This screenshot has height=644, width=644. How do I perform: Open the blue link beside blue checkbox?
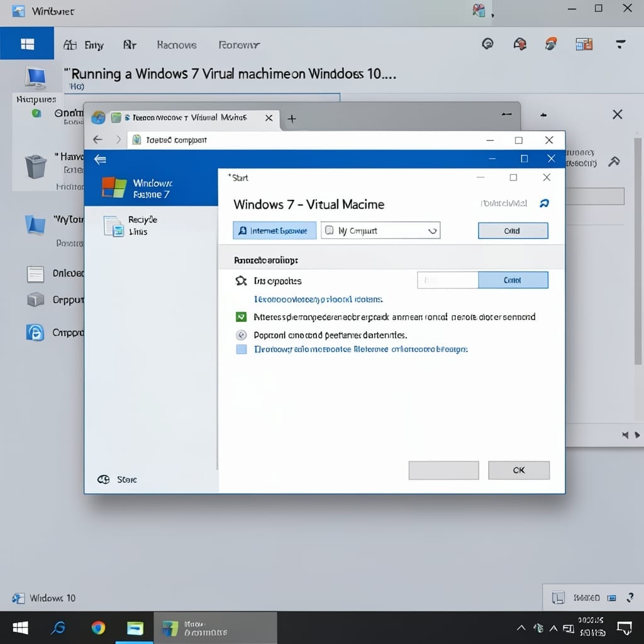[360, 350]
